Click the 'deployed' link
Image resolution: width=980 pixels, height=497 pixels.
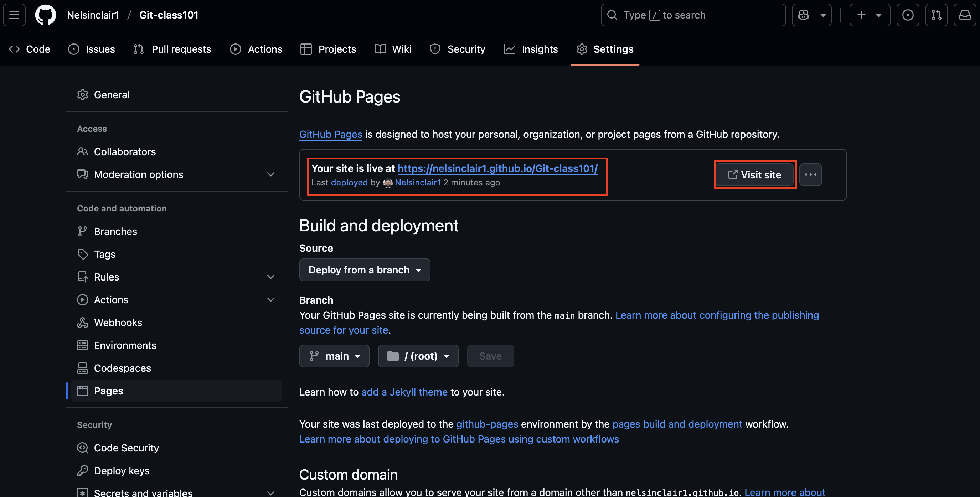click(349, 182)
